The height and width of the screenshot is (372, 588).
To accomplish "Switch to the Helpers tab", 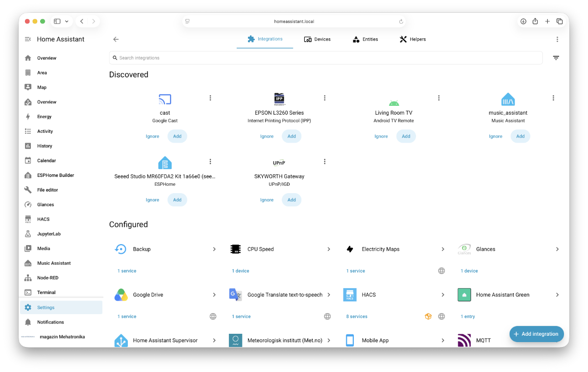I will click(413, 39).
